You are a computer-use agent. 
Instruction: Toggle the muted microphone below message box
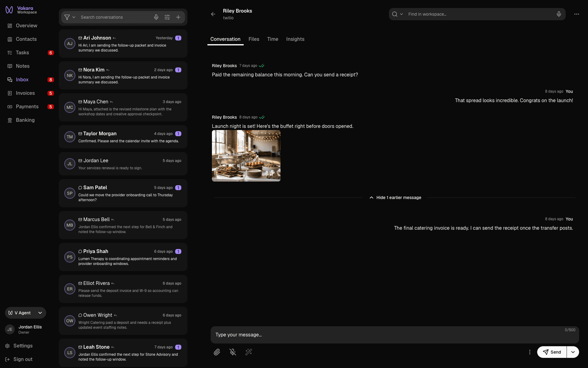click(x=233, y=352)
